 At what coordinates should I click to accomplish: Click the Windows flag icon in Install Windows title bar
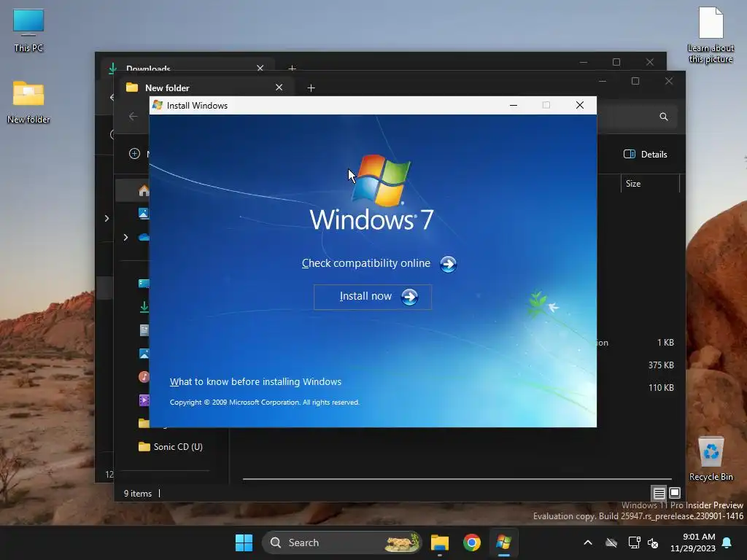pos(158,105)
